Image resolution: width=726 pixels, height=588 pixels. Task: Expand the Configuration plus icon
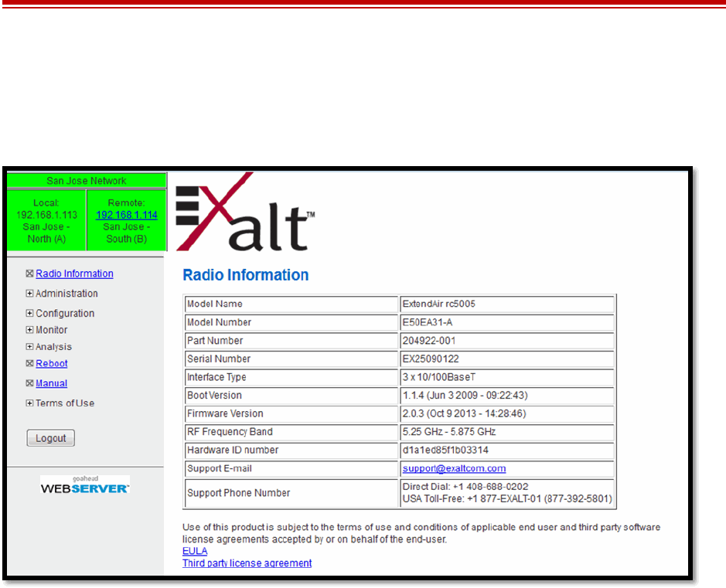pyautogui.click(x=29, y=313)
